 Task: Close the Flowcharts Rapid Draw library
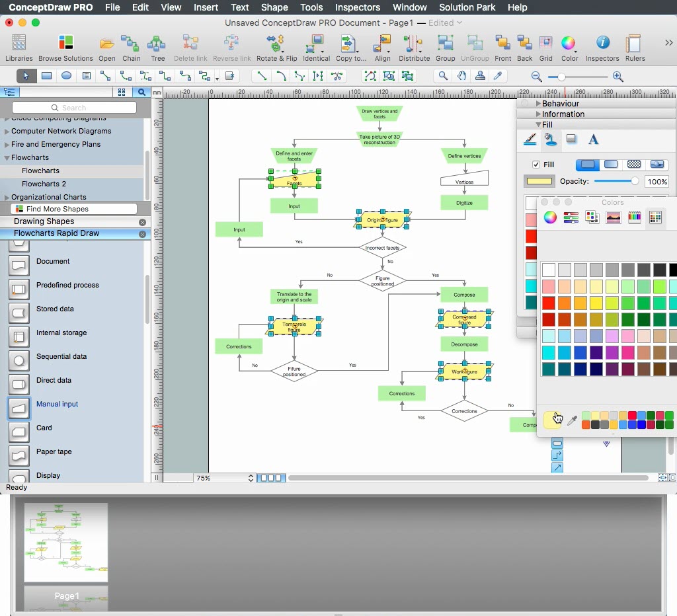(x=142, y=234)
